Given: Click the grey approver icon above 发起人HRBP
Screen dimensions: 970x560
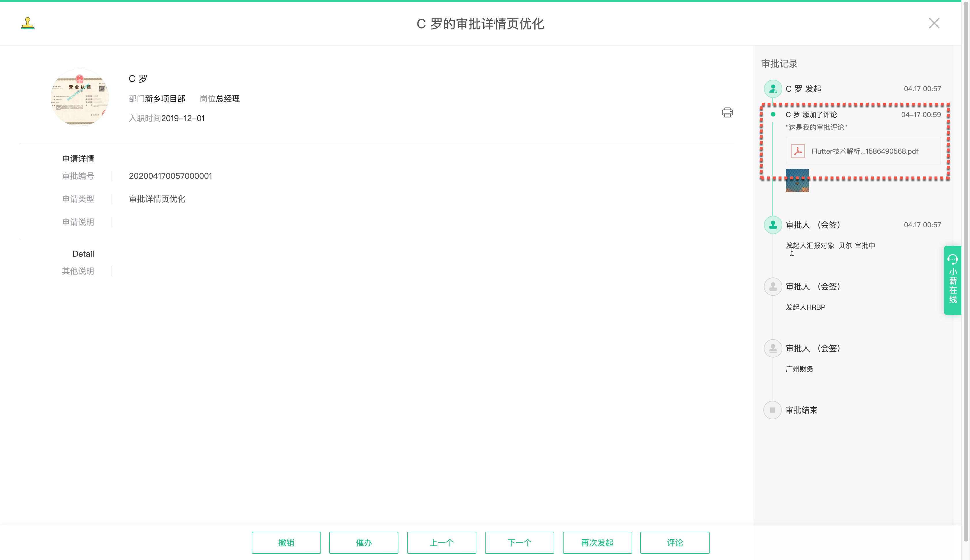Looking at the screenshot, I should tap(773, 287).
